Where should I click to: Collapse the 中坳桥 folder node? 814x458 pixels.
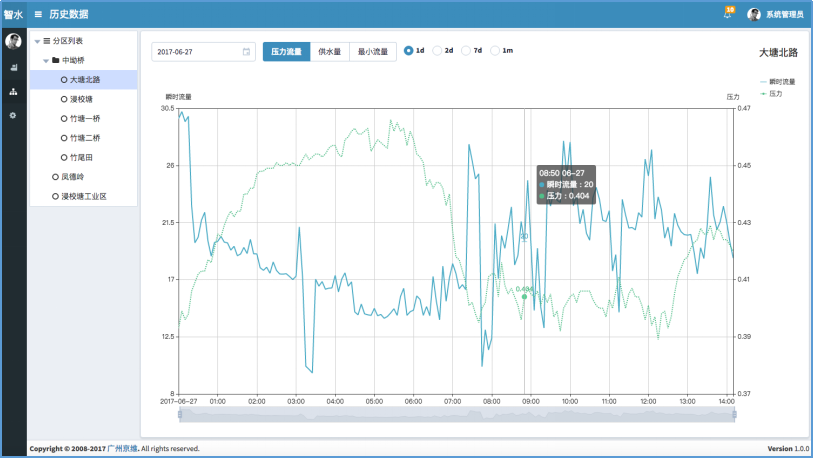45,60
